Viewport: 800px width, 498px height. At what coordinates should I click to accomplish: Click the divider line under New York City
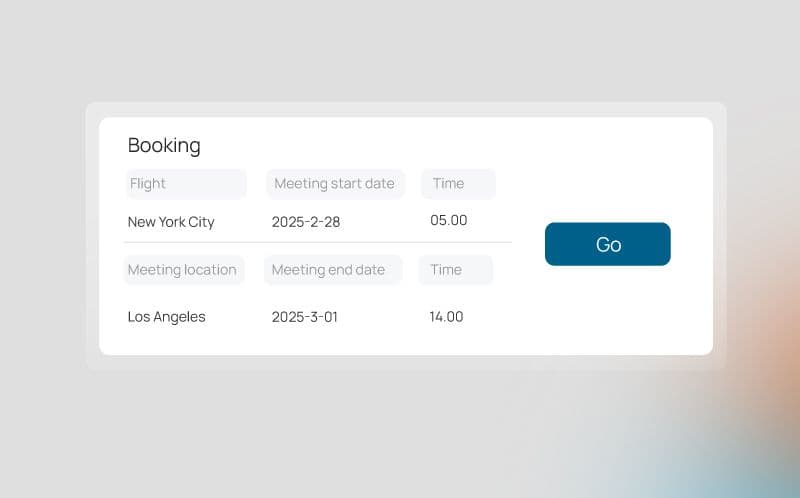pyautogui.click(x=317, y=242)
